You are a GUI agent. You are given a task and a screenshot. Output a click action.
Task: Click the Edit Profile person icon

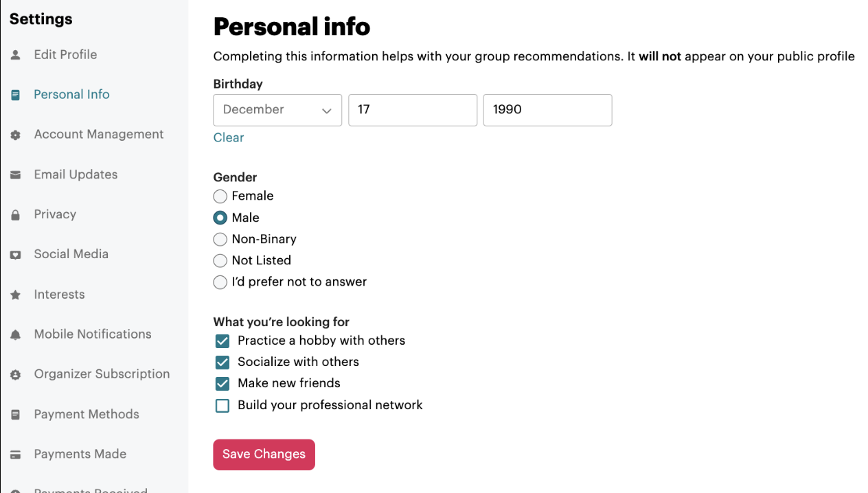pyautogui.click(x=15, y=54)
